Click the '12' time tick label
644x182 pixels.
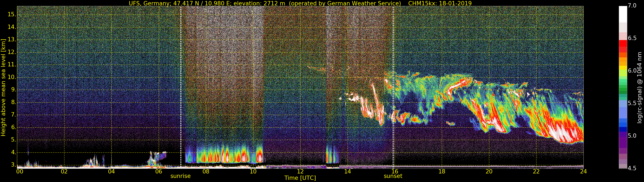tap(300, 172)
